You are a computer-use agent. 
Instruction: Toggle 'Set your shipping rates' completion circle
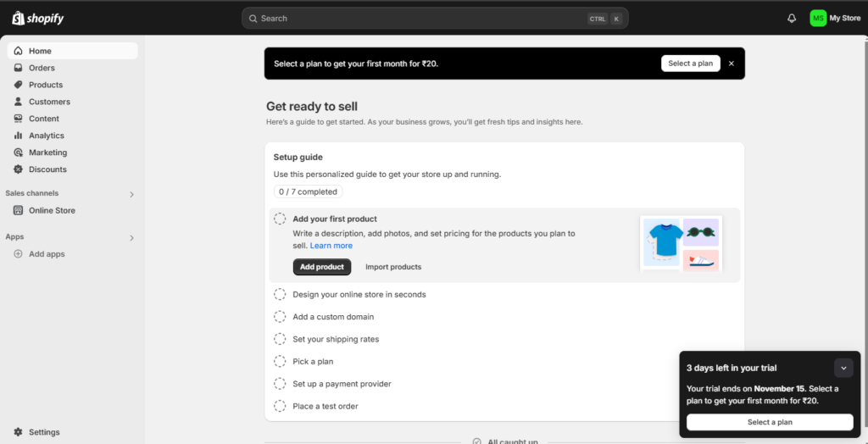click(x=280, y=339)
